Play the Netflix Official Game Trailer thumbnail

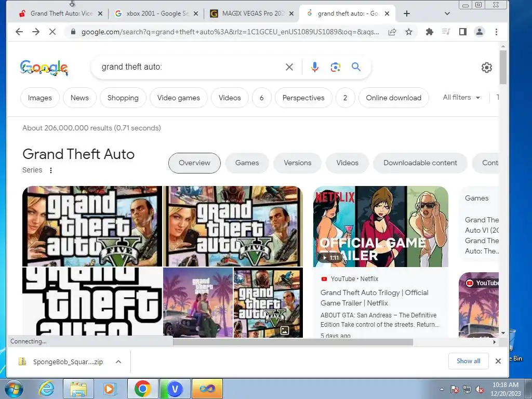[381, 227]
